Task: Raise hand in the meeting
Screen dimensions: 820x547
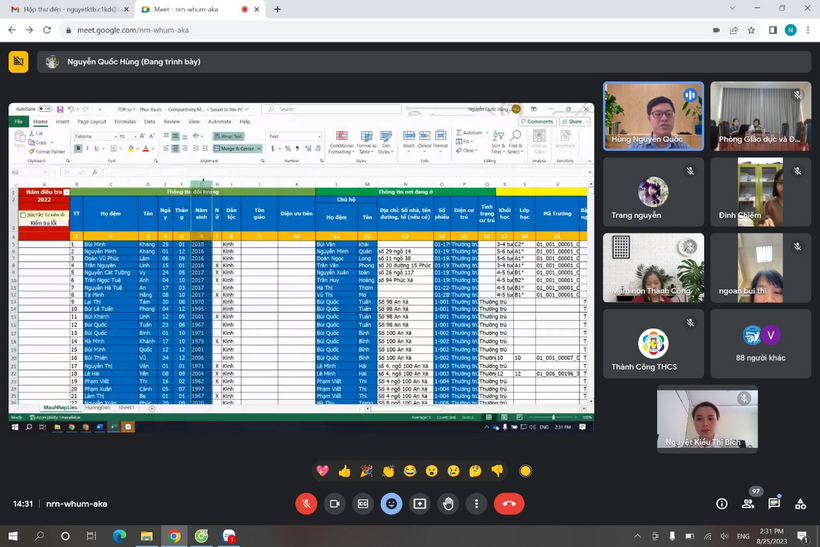Action: point(448,504)
